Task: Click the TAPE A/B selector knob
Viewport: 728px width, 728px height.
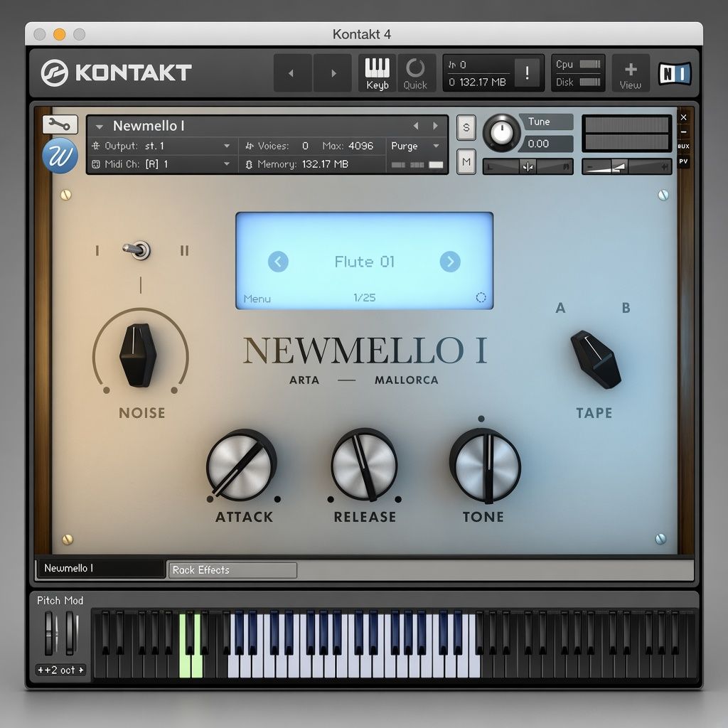Action: [x=596, y=359]
